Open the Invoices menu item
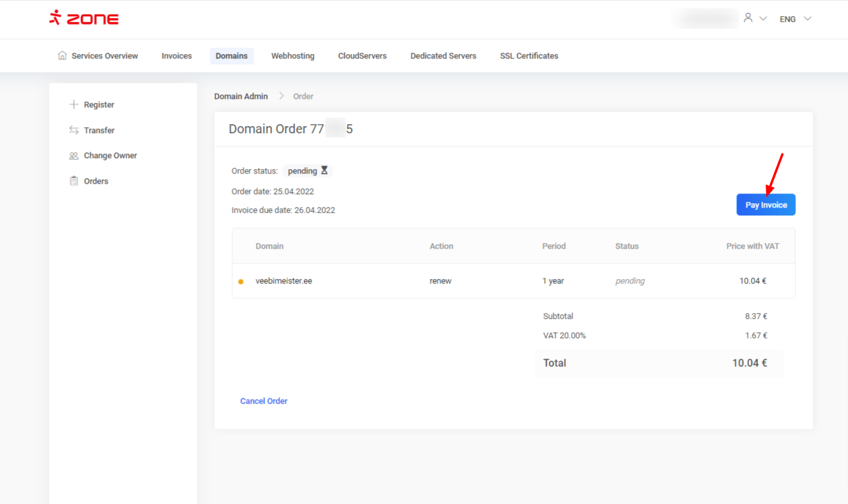The image size is (848, 504). (177, 56)
